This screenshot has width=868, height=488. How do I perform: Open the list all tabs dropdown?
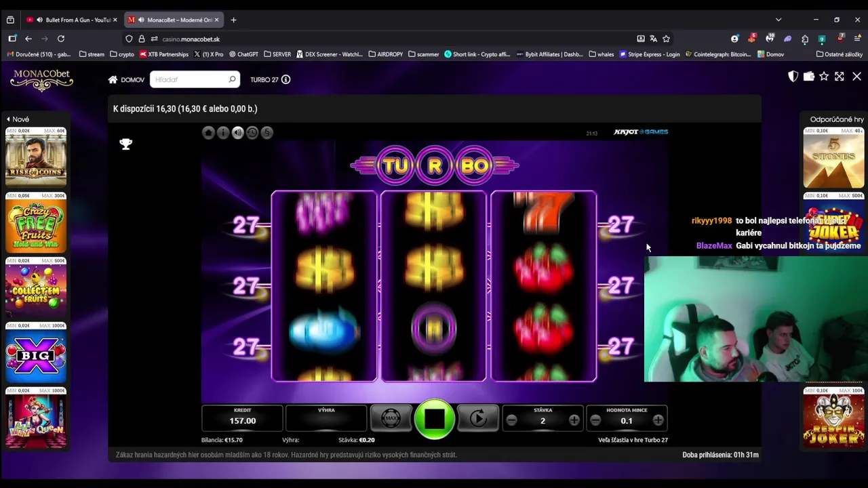point(778,20)
